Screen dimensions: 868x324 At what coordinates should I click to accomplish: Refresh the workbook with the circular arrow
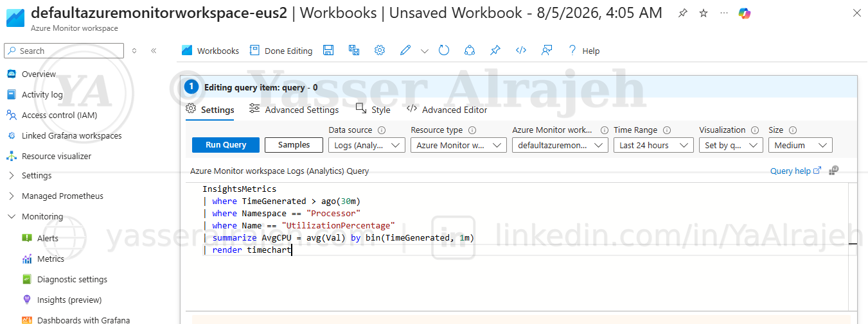pos(444,50)
